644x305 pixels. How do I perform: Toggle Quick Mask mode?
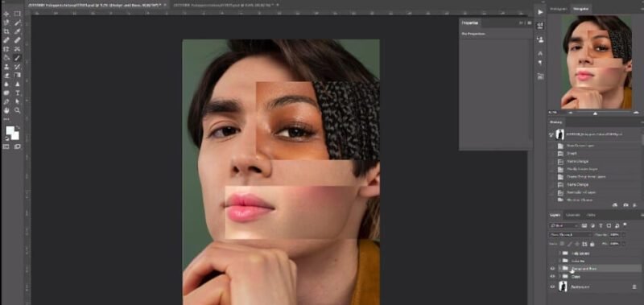6,146
